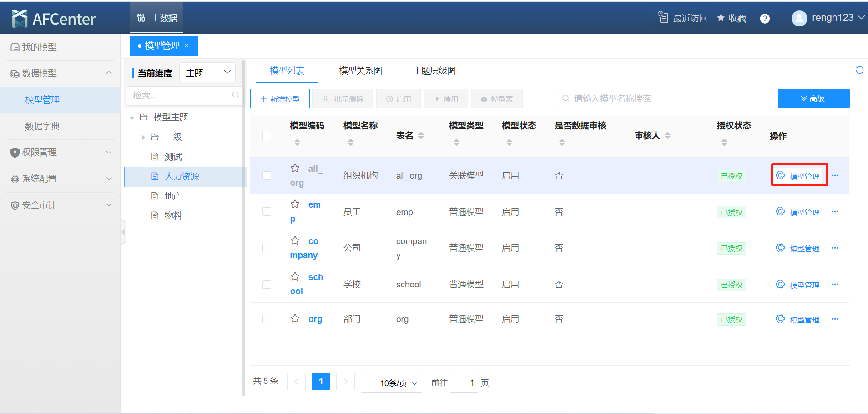The height and width of the screenshot is (414, 868).
Task: Check the company row checkbox
Action: click(267, 248)
